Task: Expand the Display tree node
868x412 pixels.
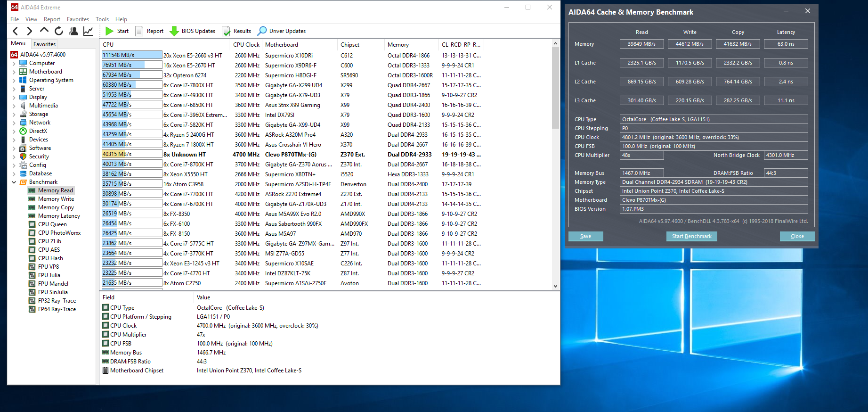Action: pyautogui.click(x=14, y=97)
